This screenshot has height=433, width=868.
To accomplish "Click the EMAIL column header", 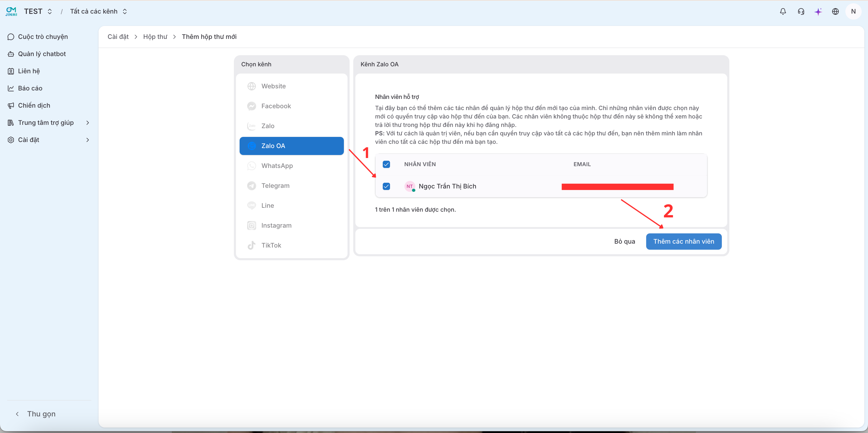I will 582,164.
